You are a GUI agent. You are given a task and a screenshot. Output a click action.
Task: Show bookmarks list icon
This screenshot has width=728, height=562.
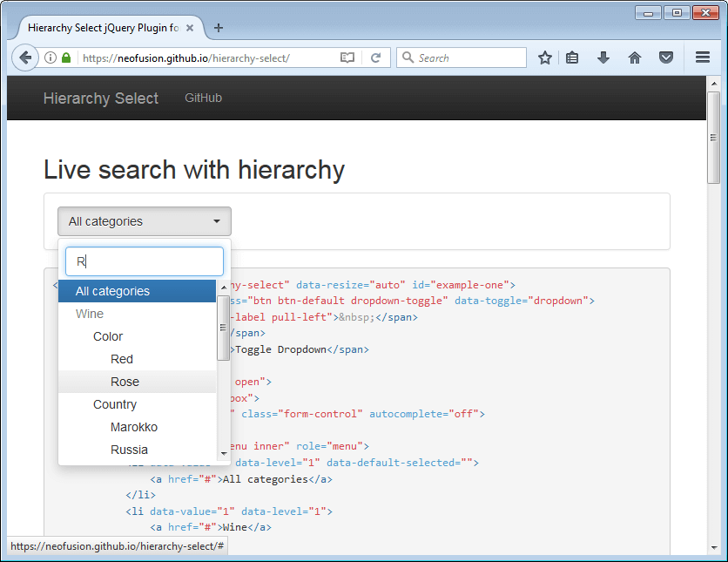coord(572,58)
